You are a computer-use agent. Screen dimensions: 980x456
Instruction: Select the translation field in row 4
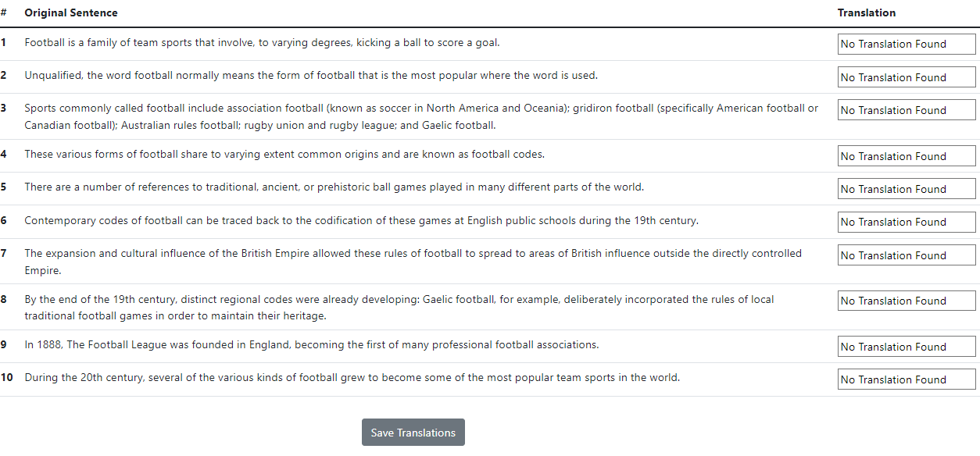click(907, 156)
